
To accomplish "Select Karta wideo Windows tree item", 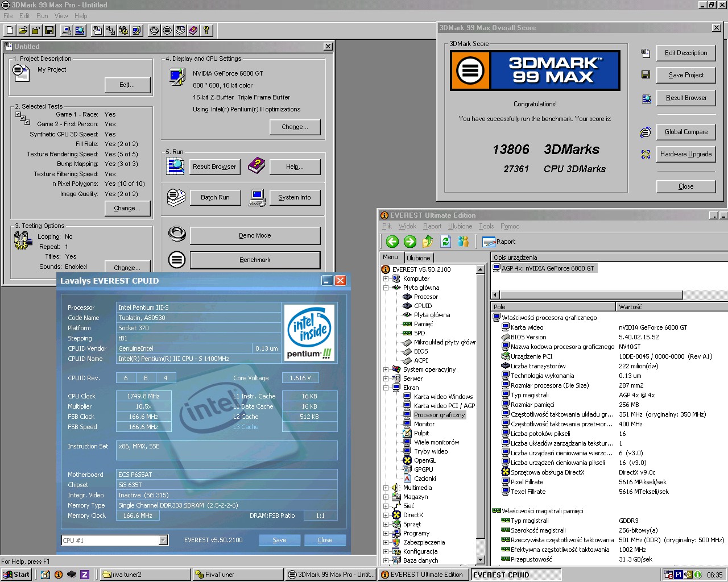I will click(443, 397).
